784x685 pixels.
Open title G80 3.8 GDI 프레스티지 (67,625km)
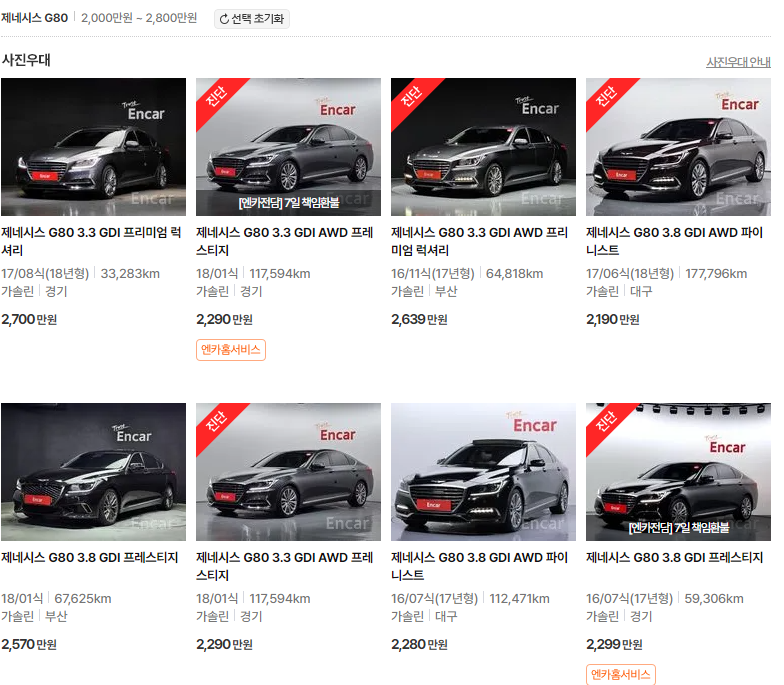coord(90,558)
